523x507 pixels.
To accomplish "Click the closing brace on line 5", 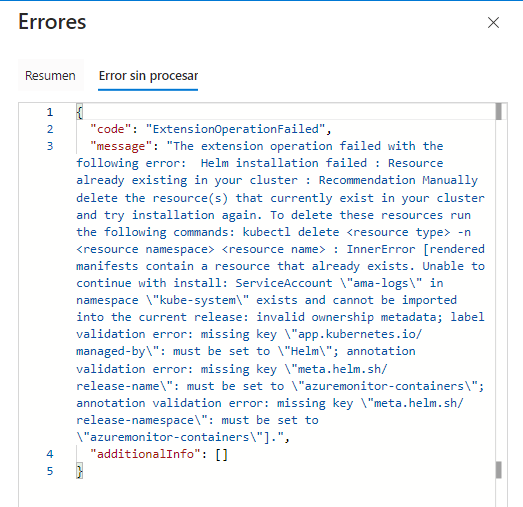I will click(79, 471).
